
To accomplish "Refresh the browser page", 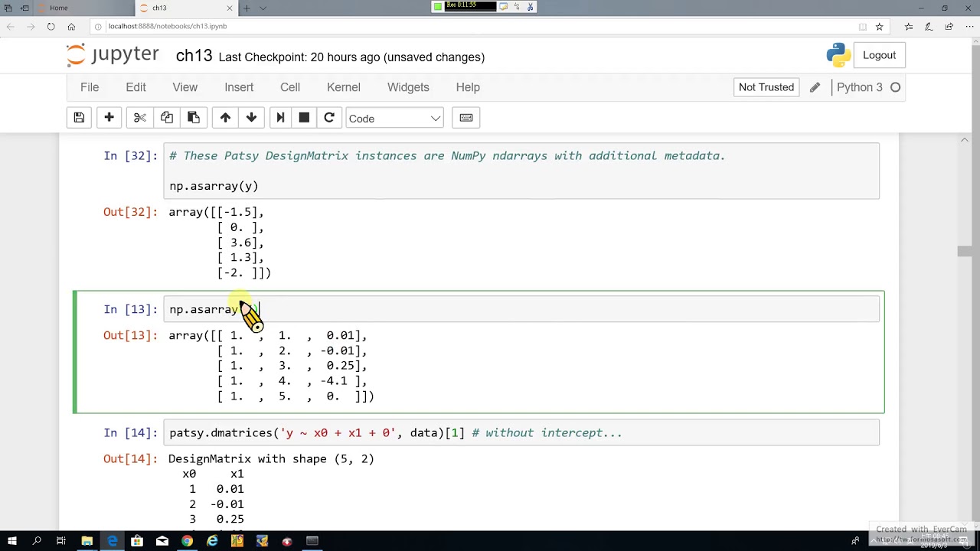I will pos(51,26).
